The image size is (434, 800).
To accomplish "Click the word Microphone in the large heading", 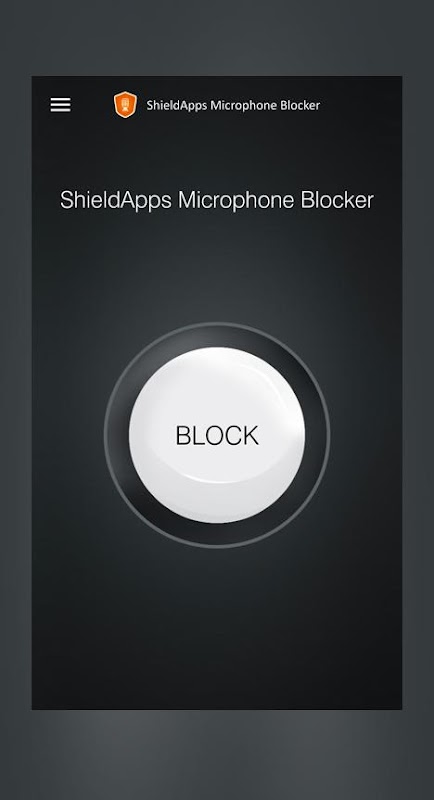I will click(x=236, y=201).
